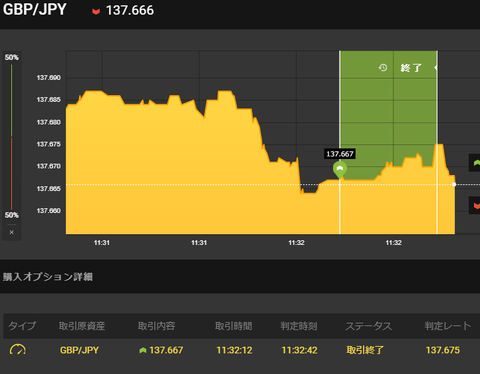
Task: Click the 137.667 price tooltip on chart
Action: 340,154
